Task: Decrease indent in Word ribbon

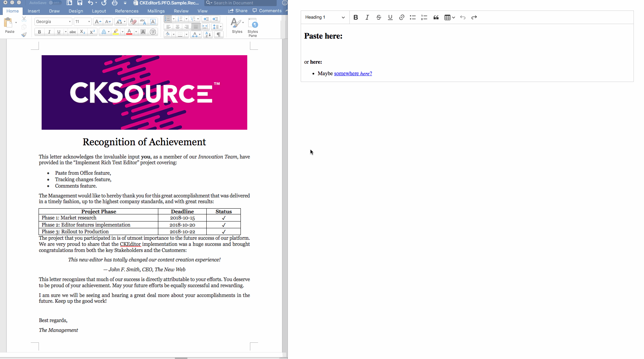Action: coord(206,19)
